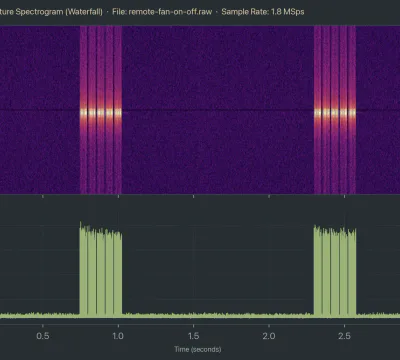400x360 pixels.
Task: Click the waveform noise floor between the bursts
Action: (x=218, y=315)
